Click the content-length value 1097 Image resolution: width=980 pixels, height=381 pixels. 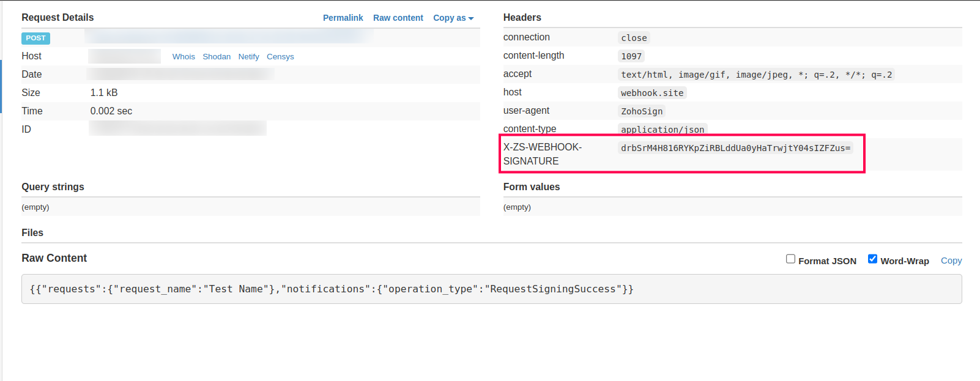(x=631, y=56)
